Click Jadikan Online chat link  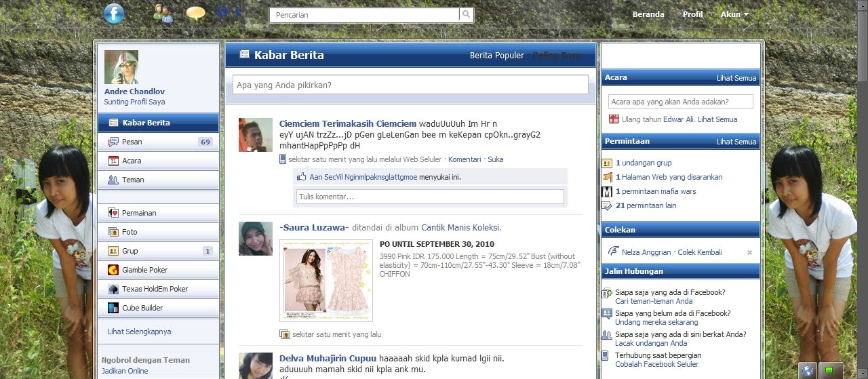pyautogui.click(x=125, y=371)
